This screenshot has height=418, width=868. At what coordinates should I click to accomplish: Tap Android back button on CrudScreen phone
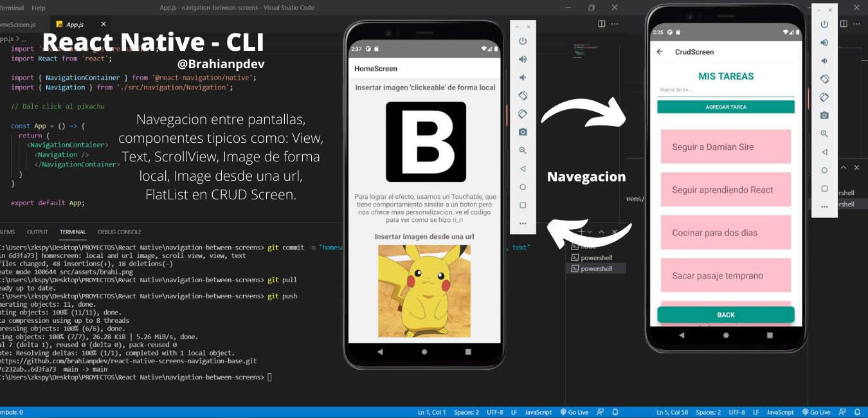click(x=682, y=335)
